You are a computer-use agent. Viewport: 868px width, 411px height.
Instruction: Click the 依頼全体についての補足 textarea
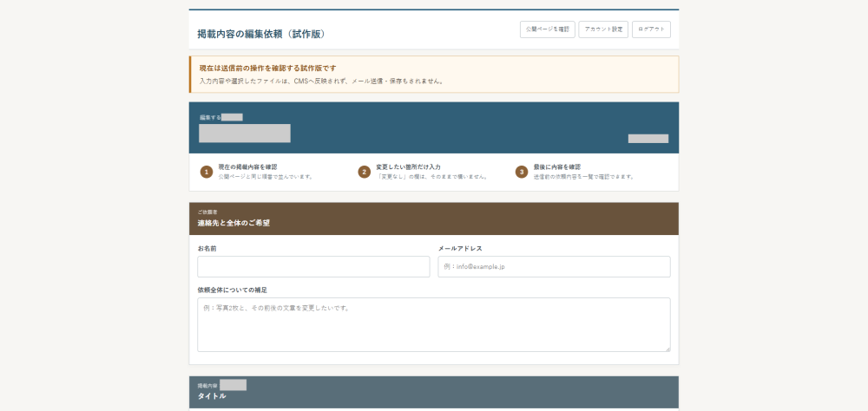[x=434, y=324]
